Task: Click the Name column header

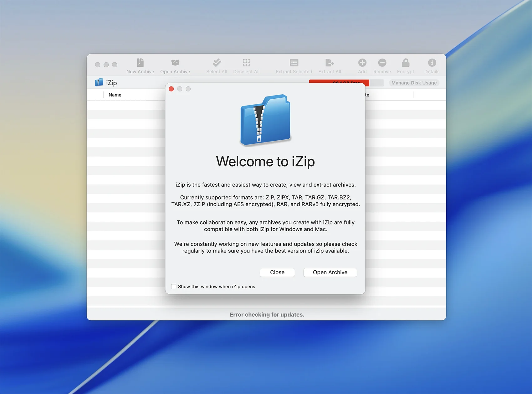Action: [115, 95]
